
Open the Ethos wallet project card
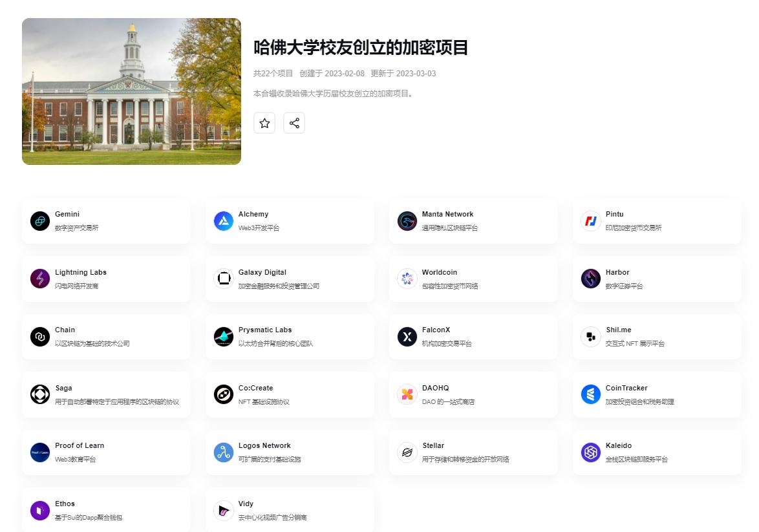tap(106, 510)
